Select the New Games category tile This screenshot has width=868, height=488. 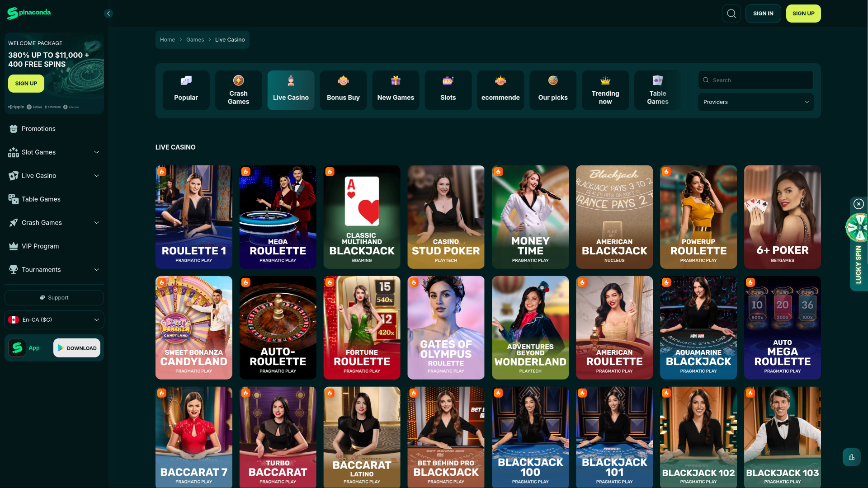pos(396,90)
